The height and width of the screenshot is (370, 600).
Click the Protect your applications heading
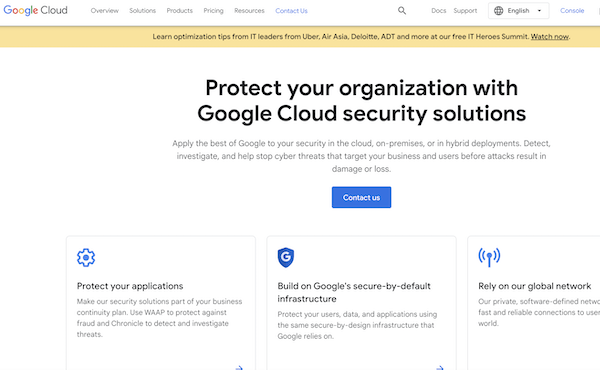130,286
